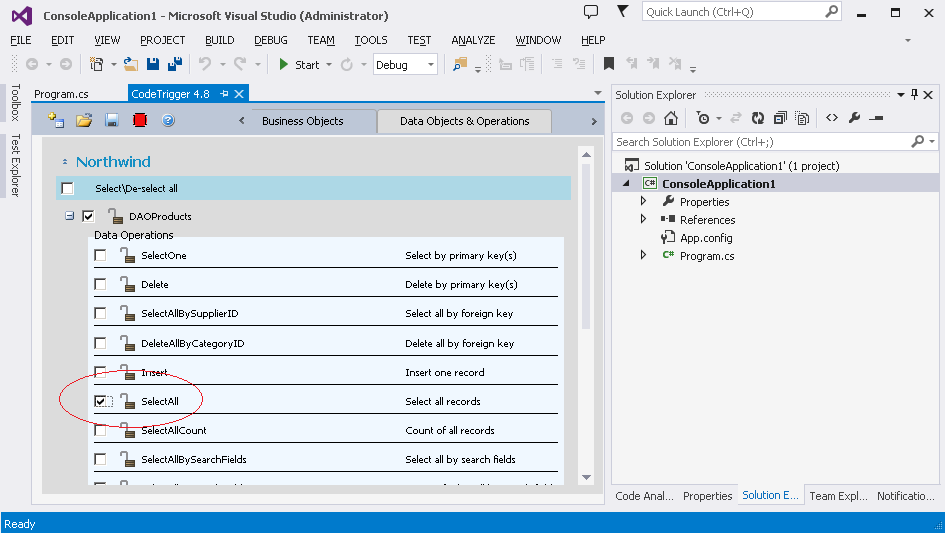Tick the Select\De-select all checkbox
The height and width of the screenshot is (533, 945).
67,188
